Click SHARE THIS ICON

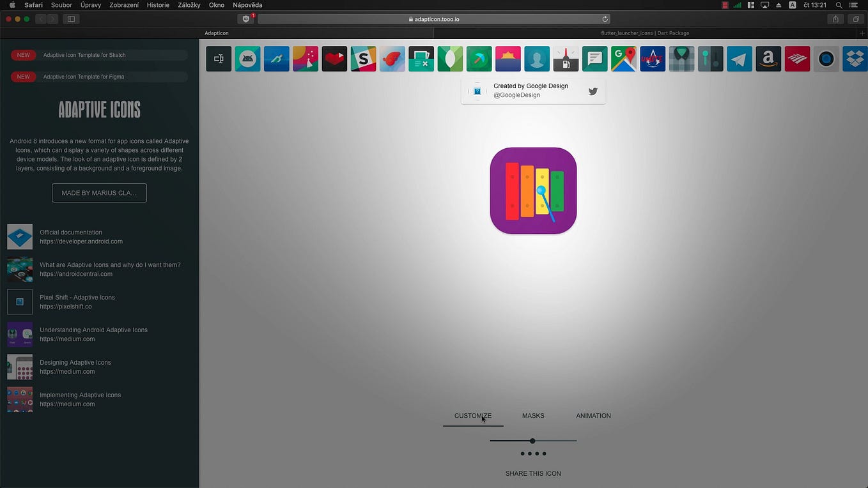533,473
